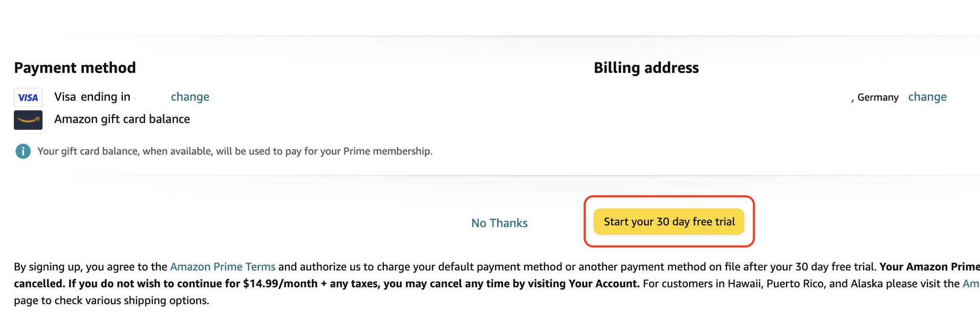Click the Amazon gift card smile icon
The image size is (980, 321).
[x=28, y=120]
